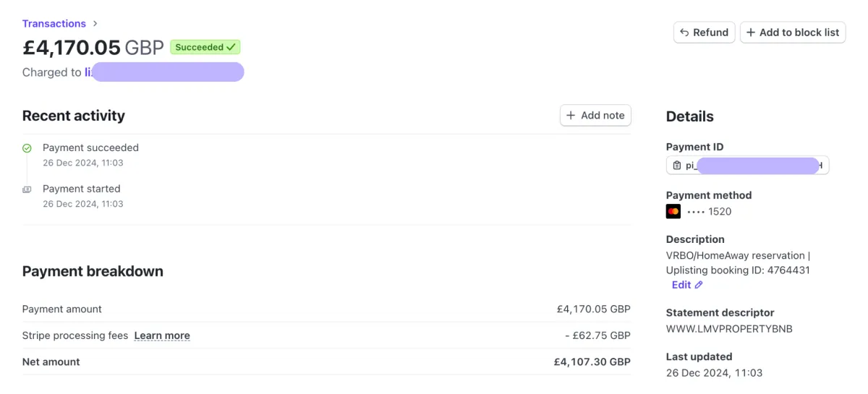Click the Payment started card icon

click(x=27, y=189)
